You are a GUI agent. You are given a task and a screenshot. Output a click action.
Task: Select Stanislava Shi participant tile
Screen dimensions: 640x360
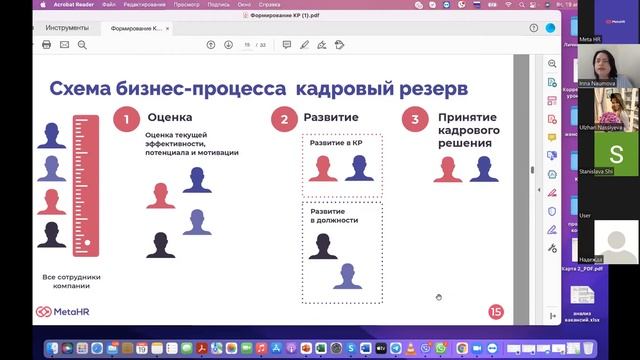[609, 153]
